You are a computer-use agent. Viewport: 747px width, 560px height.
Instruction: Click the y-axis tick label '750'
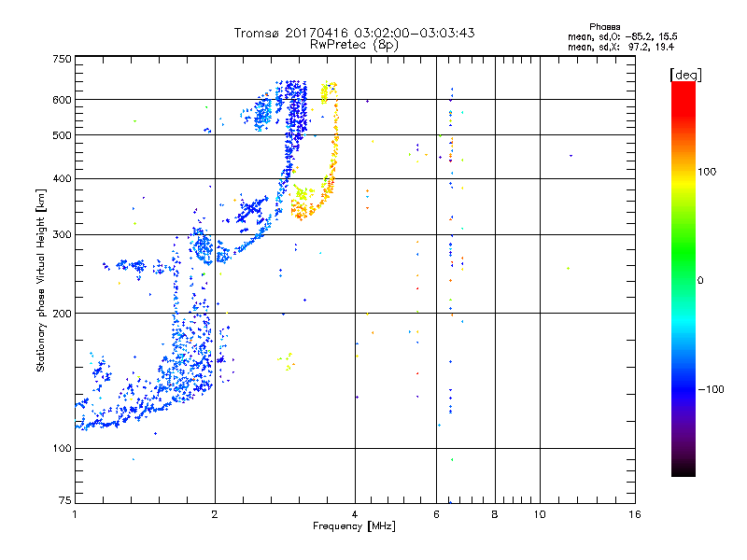tap(62, 59)
